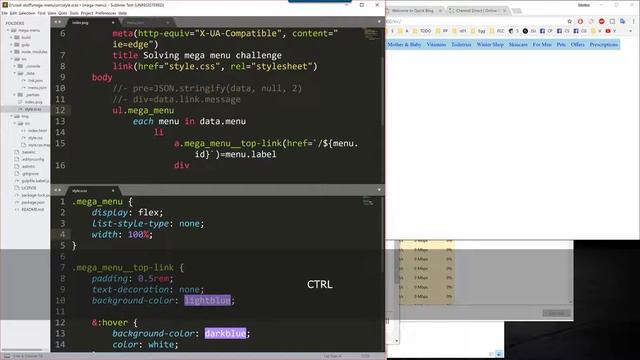Open index.html under tmp in sidebar

point(37,131)
